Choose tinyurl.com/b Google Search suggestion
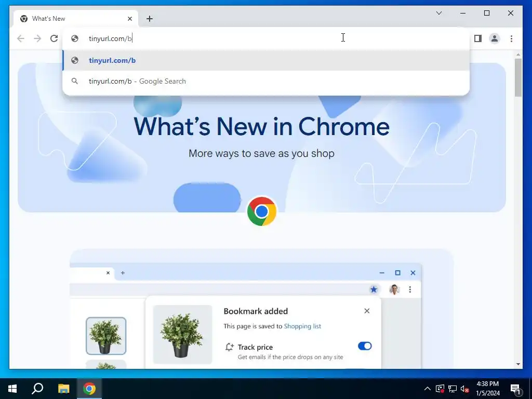 tap(266, 81)
